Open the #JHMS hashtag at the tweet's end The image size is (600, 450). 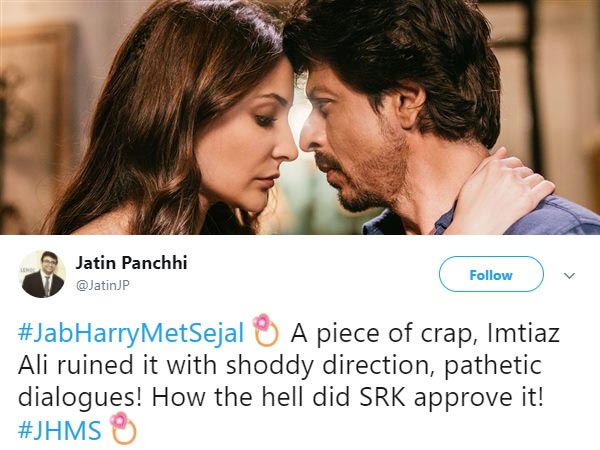coord(60,430)
